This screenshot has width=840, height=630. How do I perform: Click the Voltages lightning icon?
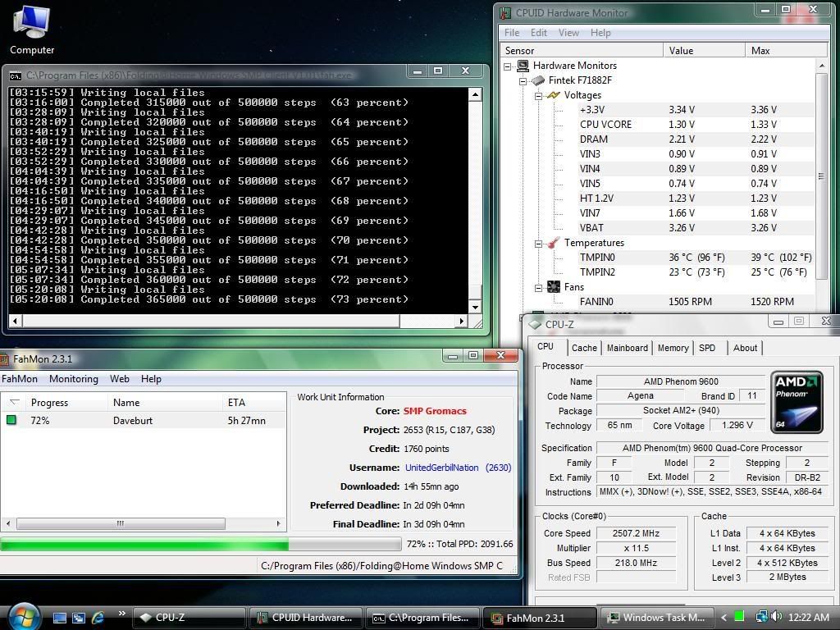pyautogui.click(x=553, y=95)
